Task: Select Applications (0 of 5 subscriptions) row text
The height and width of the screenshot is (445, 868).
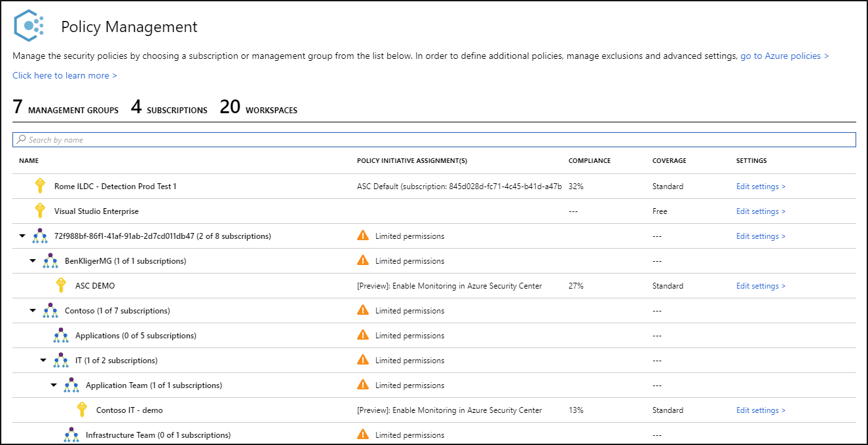Action: coord(136,336)
